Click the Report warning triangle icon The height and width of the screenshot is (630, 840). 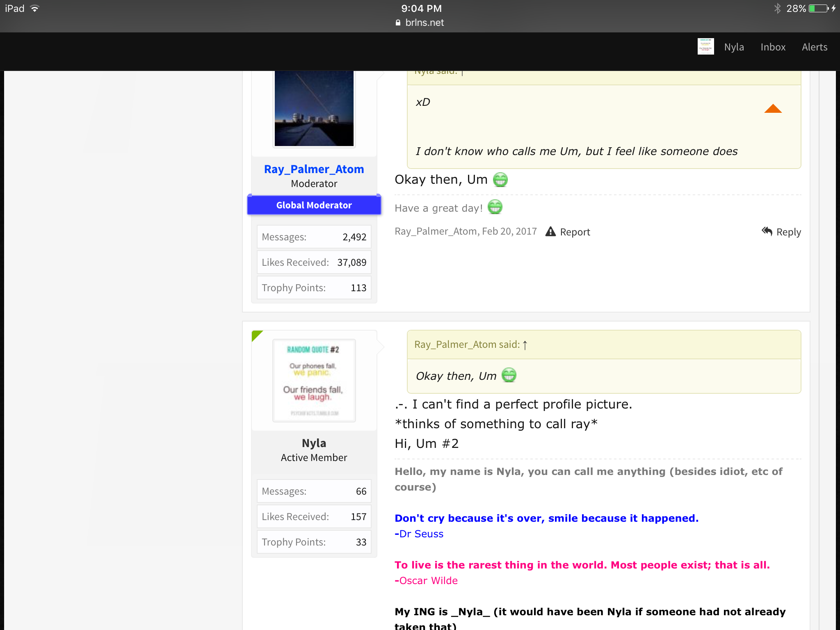coord(550,232)
